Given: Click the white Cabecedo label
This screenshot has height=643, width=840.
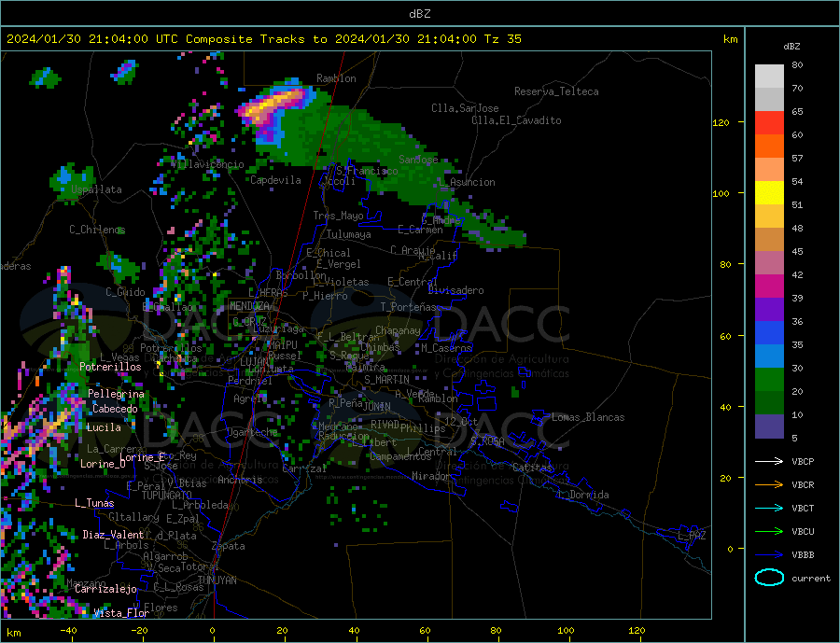Looking at the screenshot, I should 115,409.
